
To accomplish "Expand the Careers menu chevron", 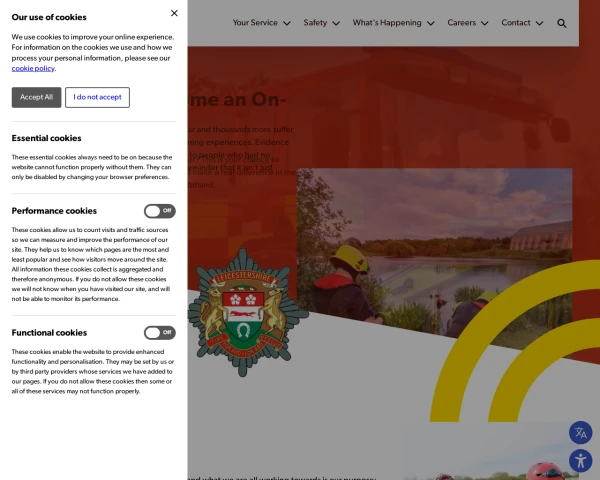I will 484,23.
